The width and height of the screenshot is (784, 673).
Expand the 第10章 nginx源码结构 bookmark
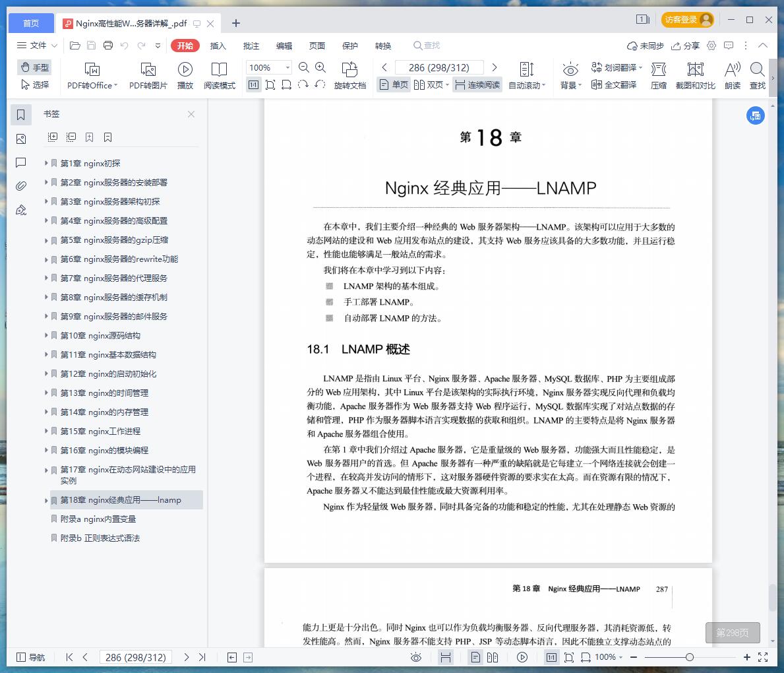pyautogui.click(x=46, y=335)
